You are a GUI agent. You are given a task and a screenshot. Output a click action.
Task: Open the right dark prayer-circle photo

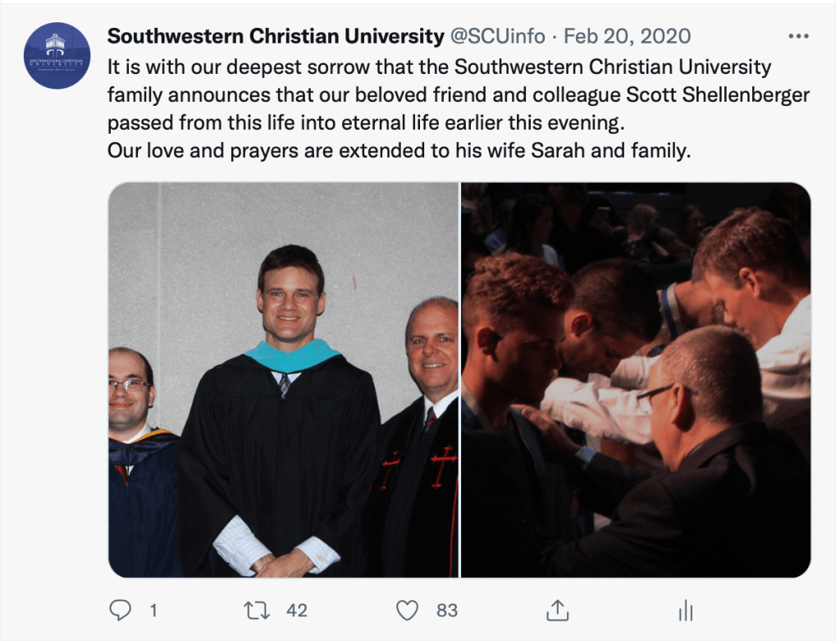pos(636,379)
